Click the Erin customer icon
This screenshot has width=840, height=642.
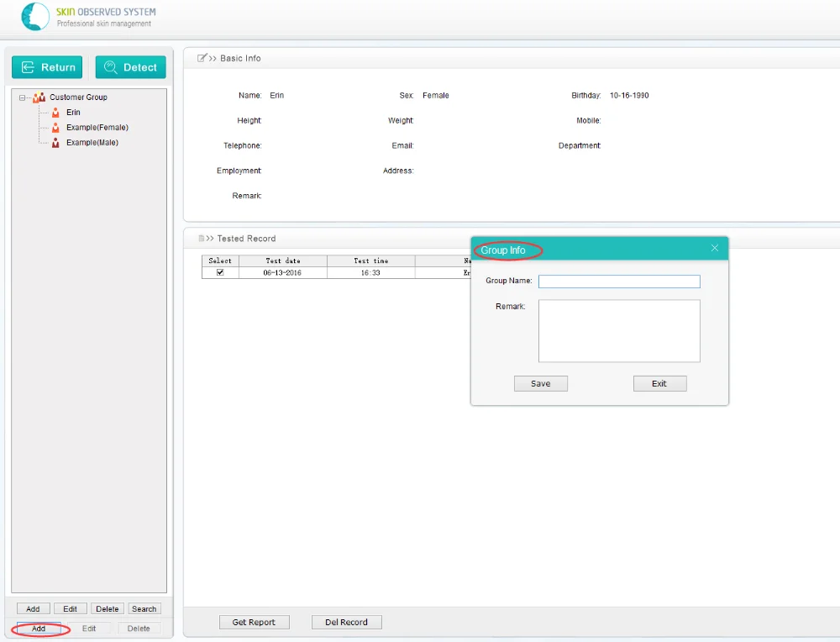coord(55,113)
